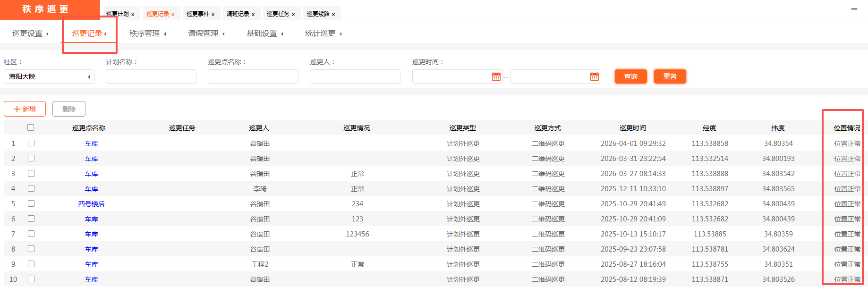Tick the checkbox for row 9 工程2
Image resolution: width=868 pixels, height=287 pixels.
click(x=31, y=264)
